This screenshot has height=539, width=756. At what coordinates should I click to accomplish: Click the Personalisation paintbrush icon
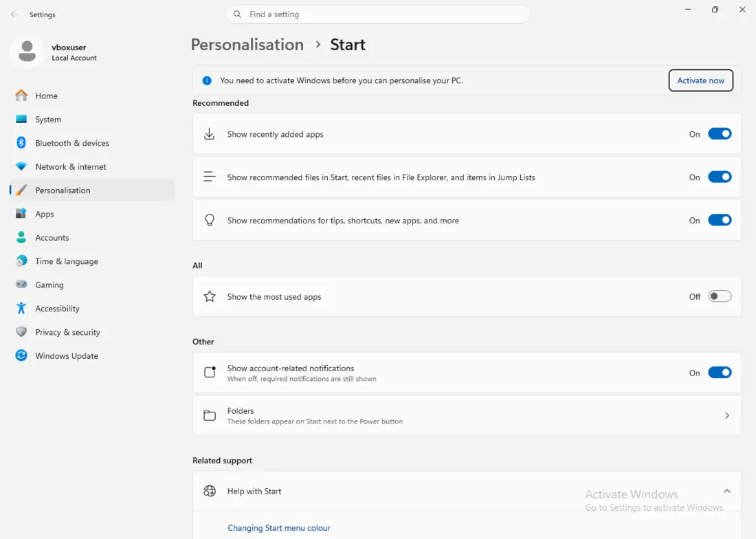[21, 190]
